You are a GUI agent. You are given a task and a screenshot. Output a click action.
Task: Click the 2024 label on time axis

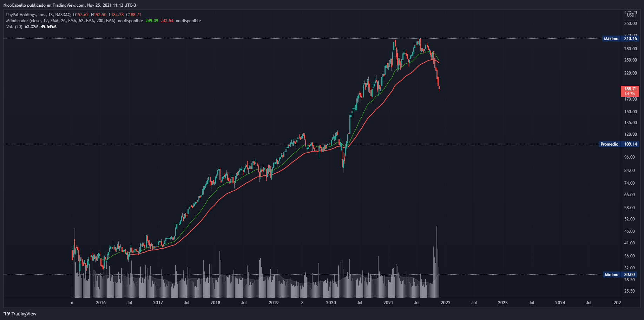560,303
